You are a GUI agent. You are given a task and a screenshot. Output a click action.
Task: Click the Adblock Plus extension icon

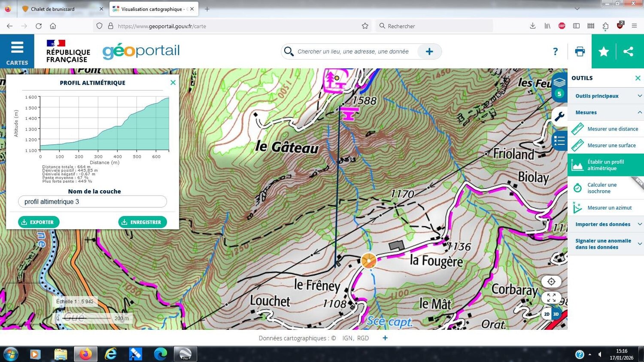tap(562, 26)
